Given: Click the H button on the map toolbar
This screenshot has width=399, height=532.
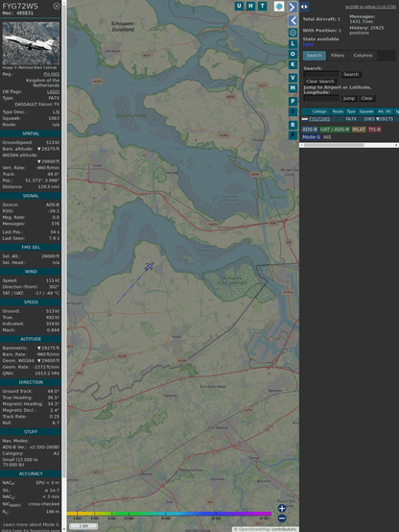Looking at the screenshot, I should 250,6.
